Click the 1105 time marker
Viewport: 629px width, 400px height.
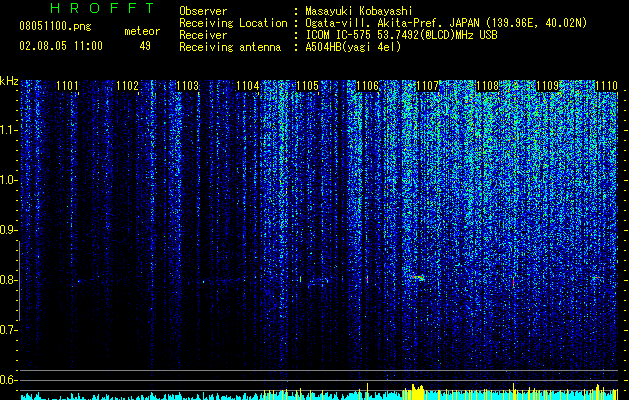click(x=307, y=85)
